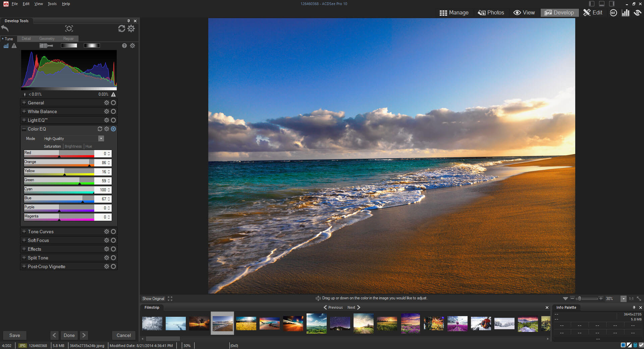Click the reset develop settings icon
Viewport: 644px width, 349px height.
point(121,29)
